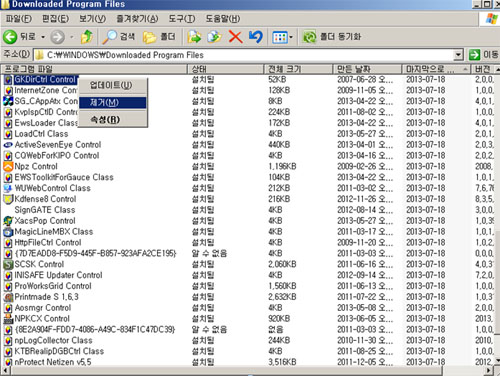This screenshot has height=376, width=500.
Task: Open the 보기(V) menu
Action: (x=92, y=19)
